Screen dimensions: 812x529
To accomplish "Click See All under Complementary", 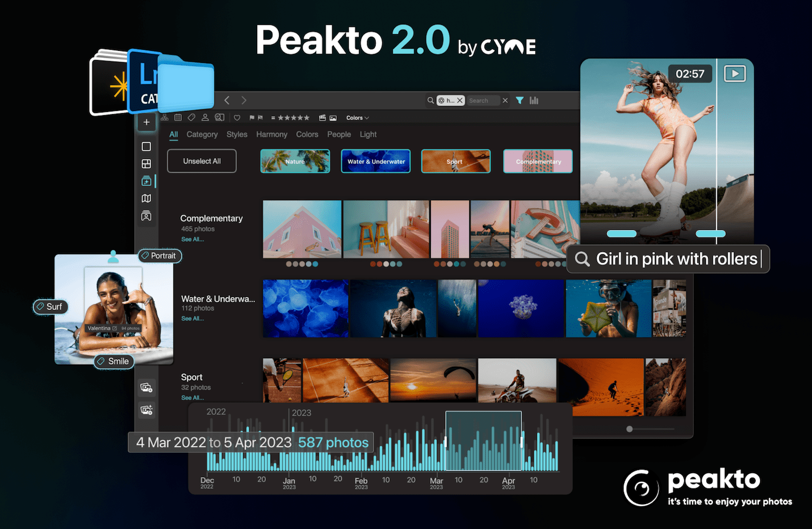I will point(193,239).
